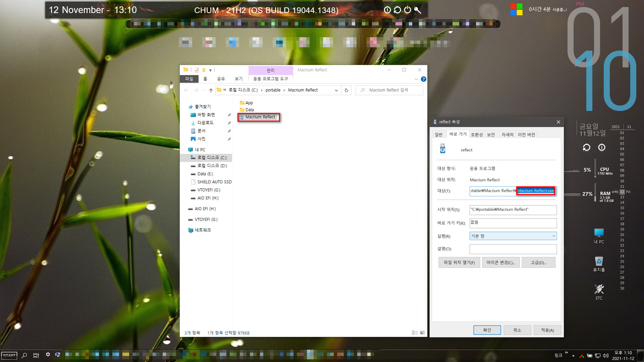Open the address bar history dropdown
Image resolution: width=644 pixels, height=362 pixels.
336,90
